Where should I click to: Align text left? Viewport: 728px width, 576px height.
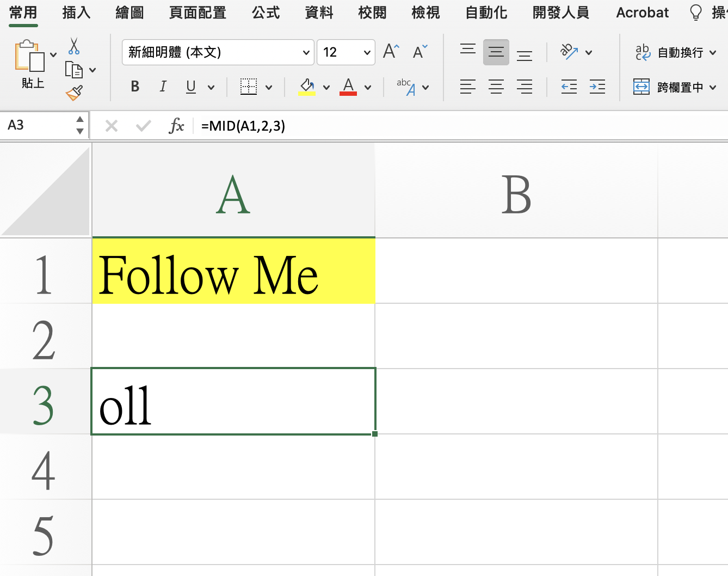(x=468, y=87)
